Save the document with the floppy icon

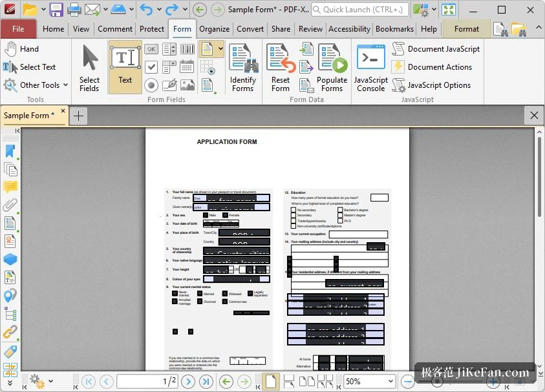(x=56, y=10)
